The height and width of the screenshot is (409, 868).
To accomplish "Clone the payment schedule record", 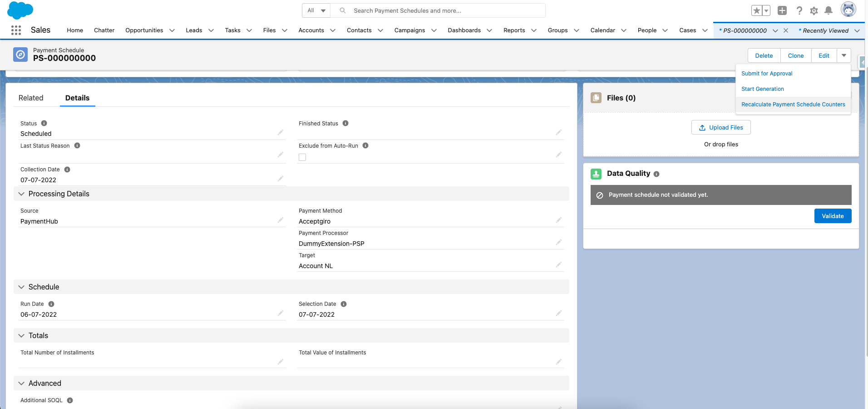I will [x=795, y=55].
